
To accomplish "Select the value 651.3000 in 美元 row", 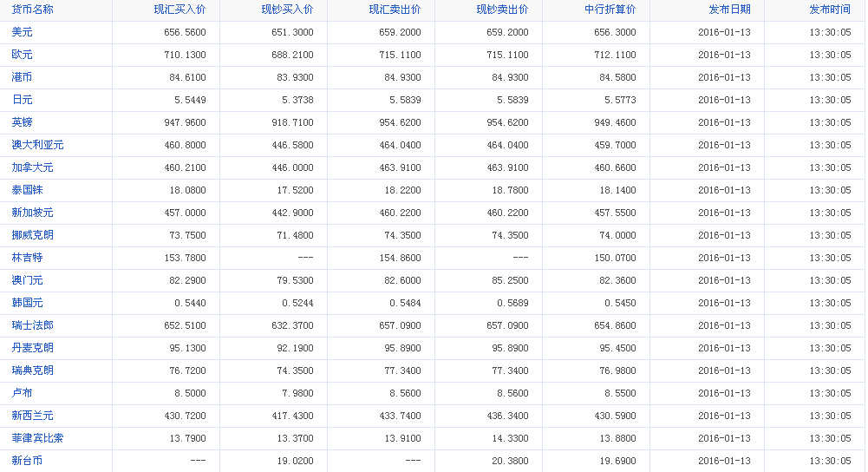I will [x=292, y=32].
